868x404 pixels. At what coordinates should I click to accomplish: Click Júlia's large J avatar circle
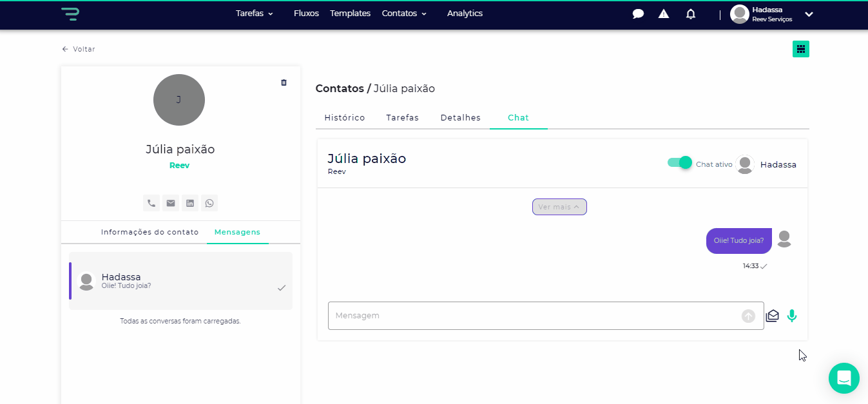click(179, 100)
